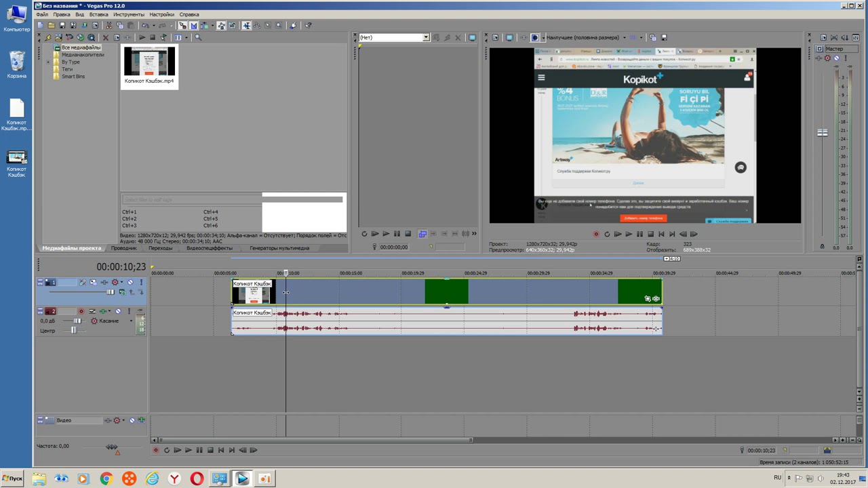The width and height of the screenshot is (868, 488).
Task: Expand the By Type folder in media tree
Action: click(48, 62)
